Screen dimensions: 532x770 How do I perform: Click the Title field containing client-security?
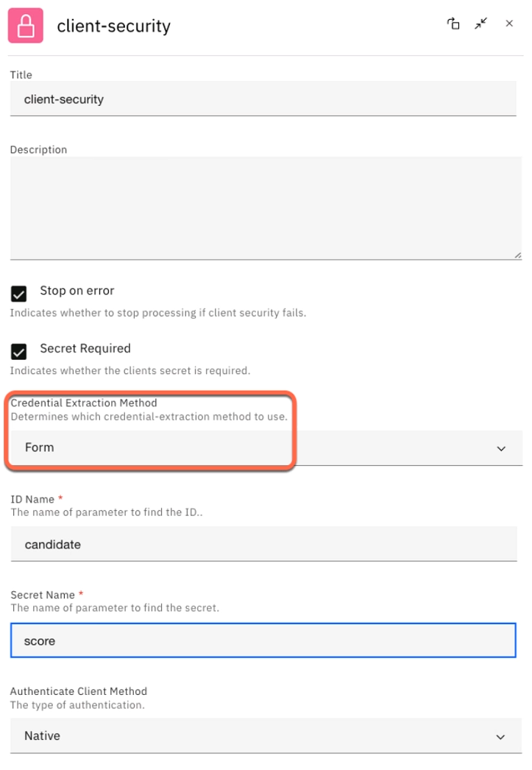pyautogui.click(x=263, y=99)
